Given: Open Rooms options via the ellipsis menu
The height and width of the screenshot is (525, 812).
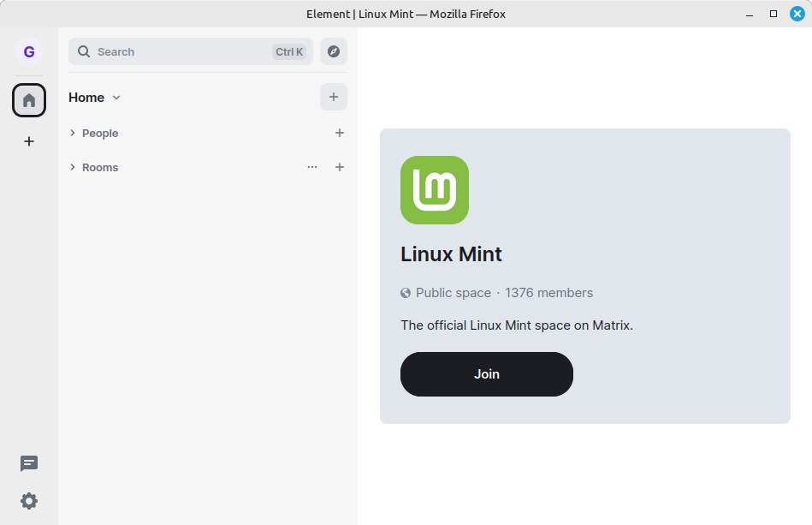Looking at the screenshot, I should click(312, 167).
